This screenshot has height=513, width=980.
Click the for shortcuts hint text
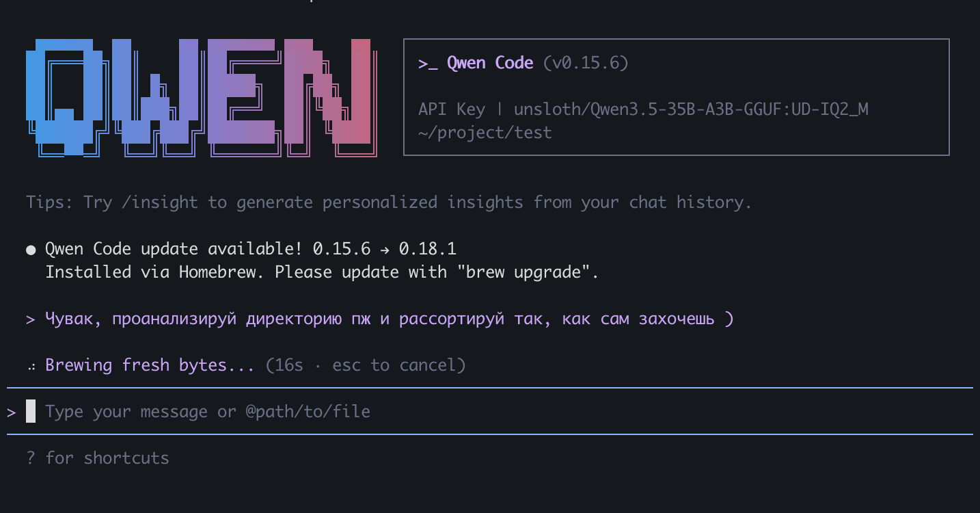point(107,458)
